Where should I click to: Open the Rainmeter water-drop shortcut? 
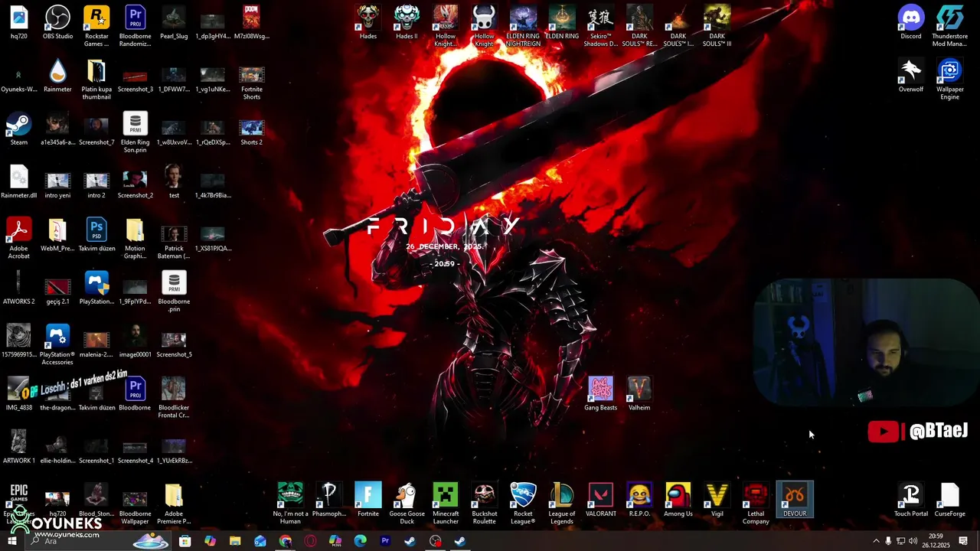pos(57,76)
